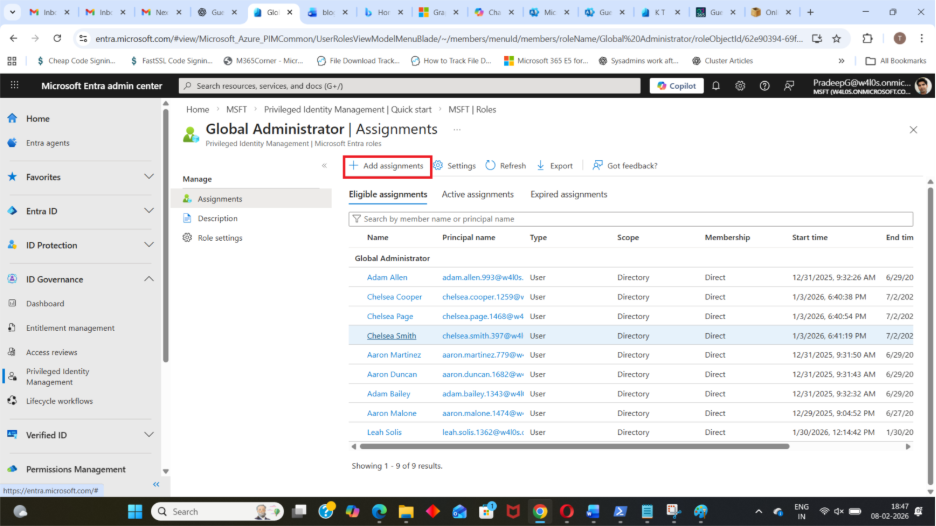
Task: Collapse the ID Governance section
Action: click(149, 279)
